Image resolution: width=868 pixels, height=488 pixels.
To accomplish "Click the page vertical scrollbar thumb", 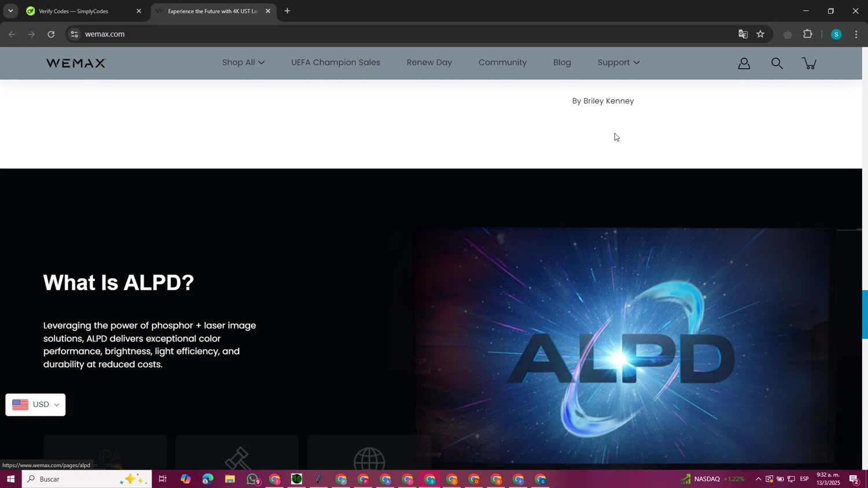I will point(865,314).
